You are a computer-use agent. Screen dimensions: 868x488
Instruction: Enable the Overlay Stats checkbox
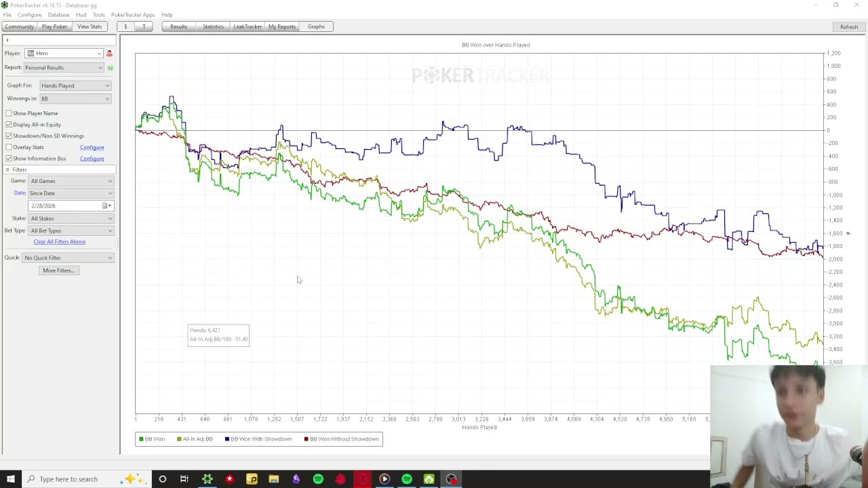point(9,147)
